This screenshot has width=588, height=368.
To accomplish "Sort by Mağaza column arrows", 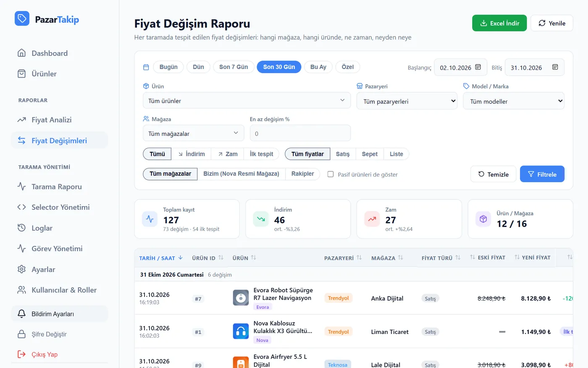I will click(x=401, y=257).
